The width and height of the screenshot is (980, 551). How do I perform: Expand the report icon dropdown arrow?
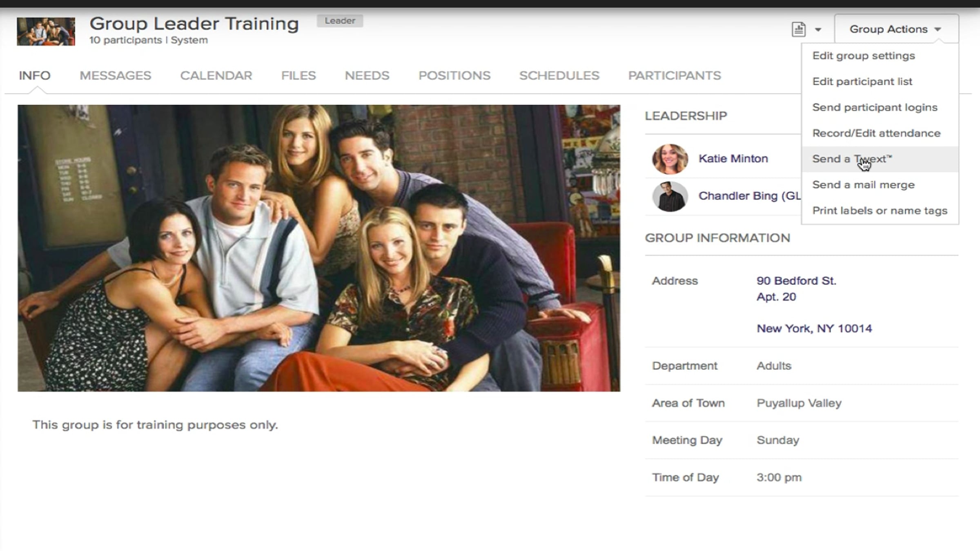pyautogui.click(x=818, y=29)
